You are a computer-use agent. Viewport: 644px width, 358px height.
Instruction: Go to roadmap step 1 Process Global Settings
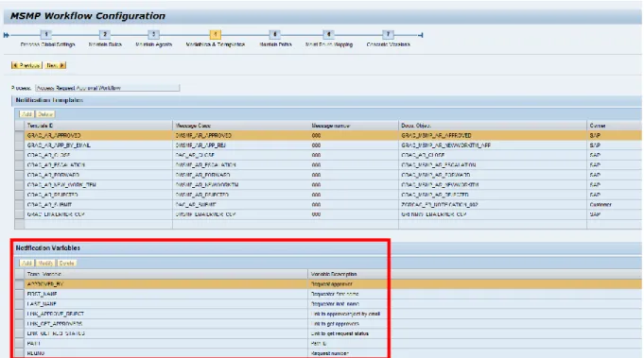(x=46, y=34)
